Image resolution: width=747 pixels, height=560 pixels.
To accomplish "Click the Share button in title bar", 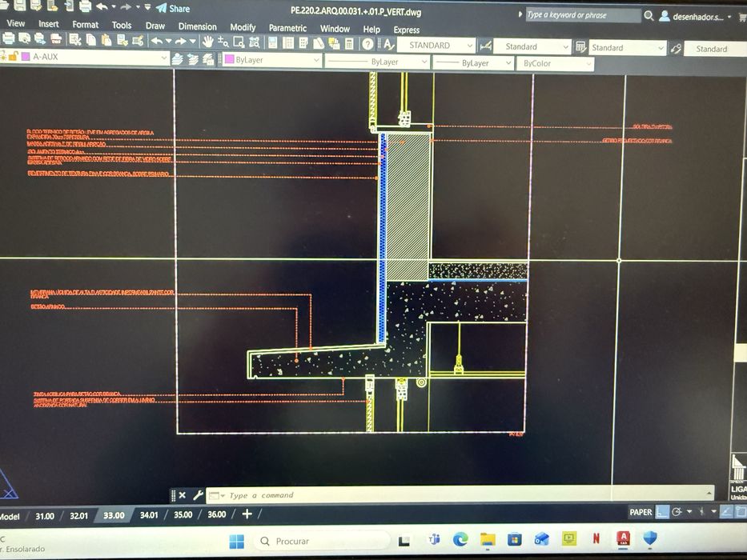I will [174, 8].
